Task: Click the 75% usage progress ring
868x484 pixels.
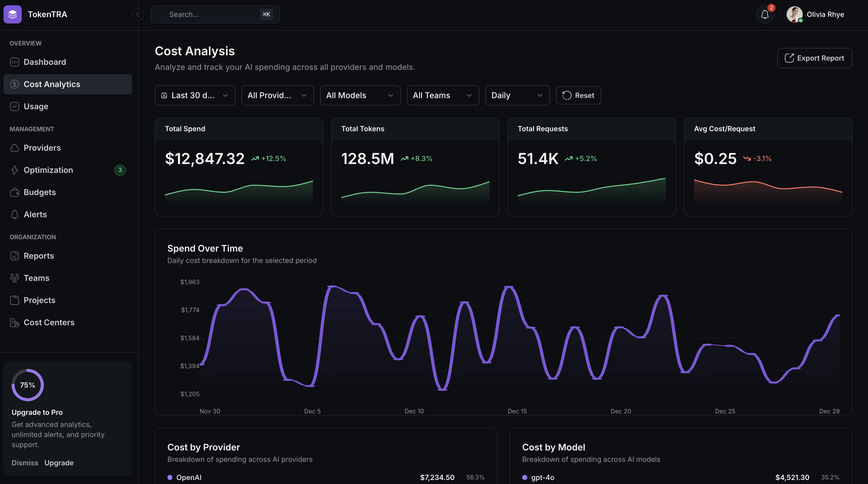Action: coord(28,385)
